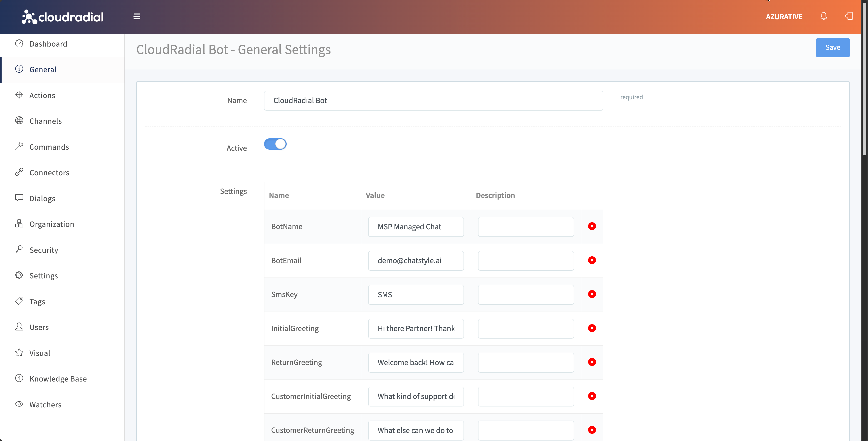This screenshot has height=441, width=868.
Task: Click the CustomerInitialGreeting description field
Action: (526, 396)
